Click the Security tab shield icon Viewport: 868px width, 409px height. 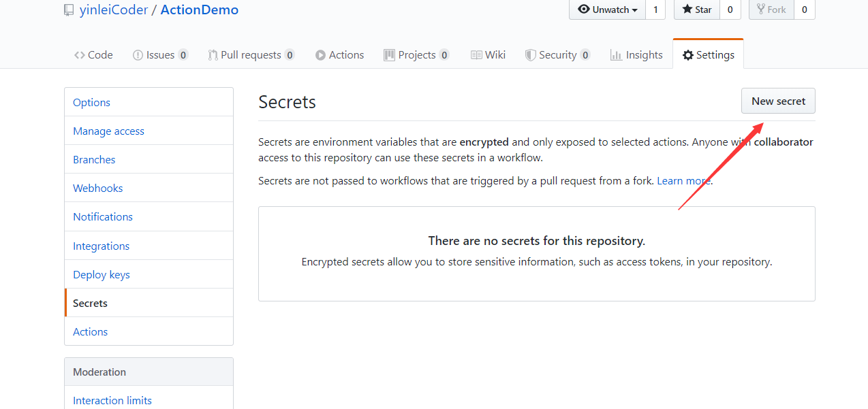coord(530,55)
